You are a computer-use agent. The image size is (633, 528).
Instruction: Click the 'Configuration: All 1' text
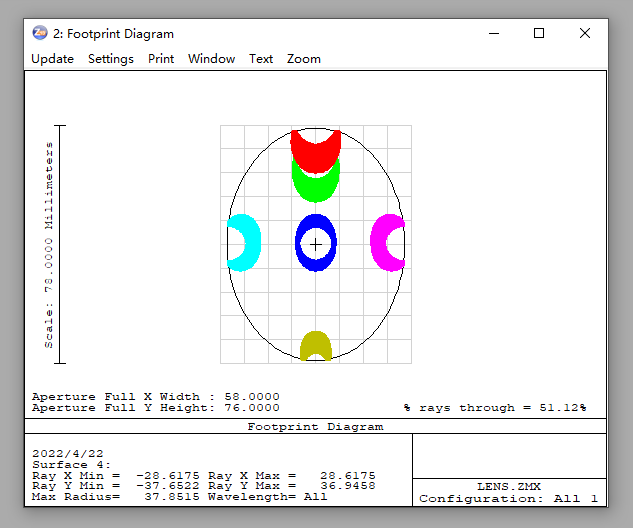(509, 499)
